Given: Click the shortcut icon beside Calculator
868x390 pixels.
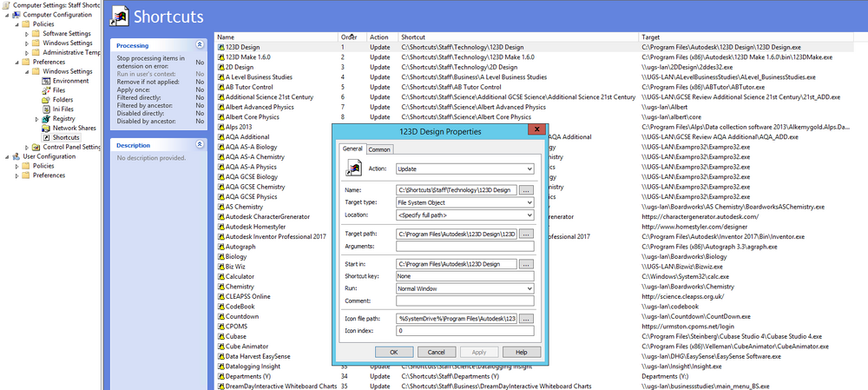Looking at the screenshot, I should coord(220,276).
